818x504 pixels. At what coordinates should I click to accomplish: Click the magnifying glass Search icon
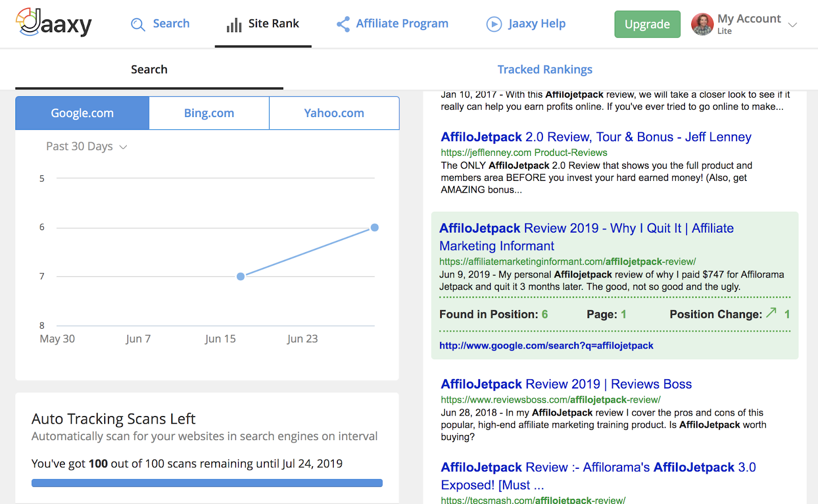pos(138,24)
